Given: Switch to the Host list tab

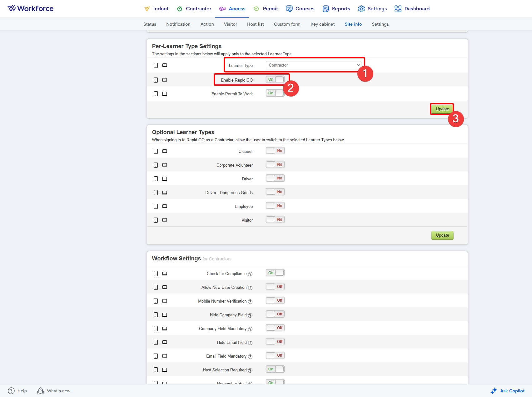Looking at the screenshot, I should tap(255, 24).
